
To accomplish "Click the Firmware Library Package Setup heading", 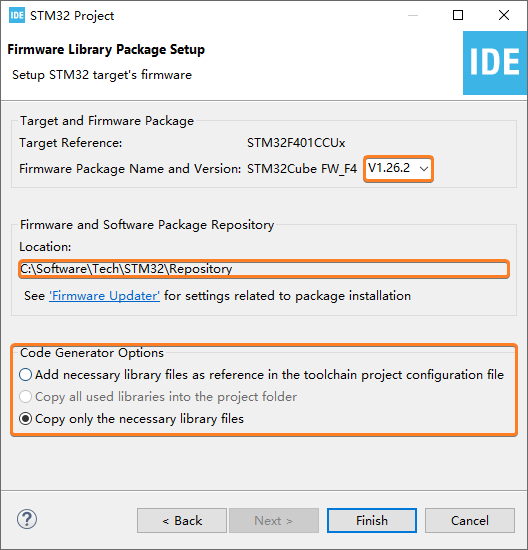I will (x=106, y=49).
